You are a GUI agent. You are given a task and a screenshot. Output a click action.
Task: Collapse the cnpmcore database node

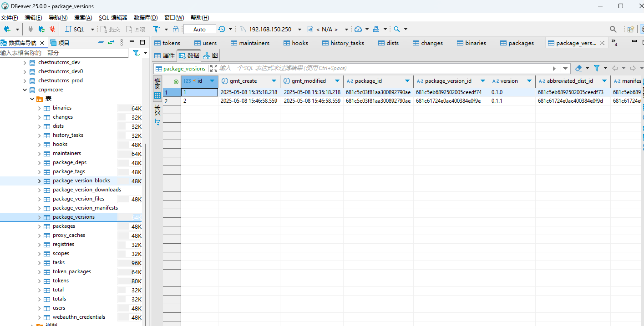click(25, 90)
